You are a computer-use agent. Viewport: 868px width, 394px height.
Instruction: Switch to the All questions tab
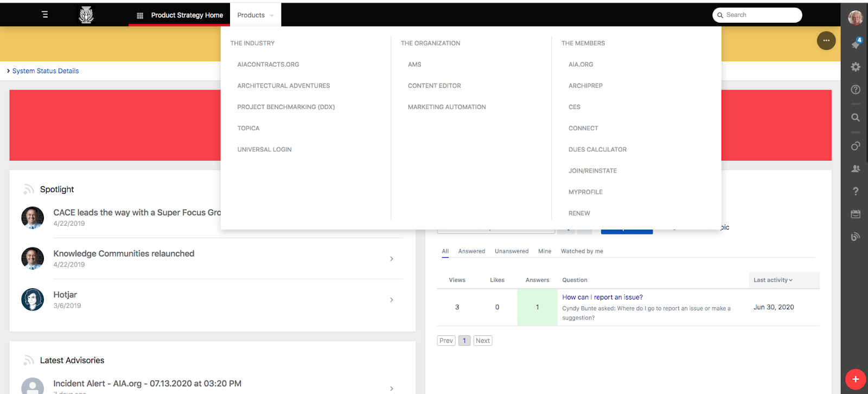tap(445, 251)
